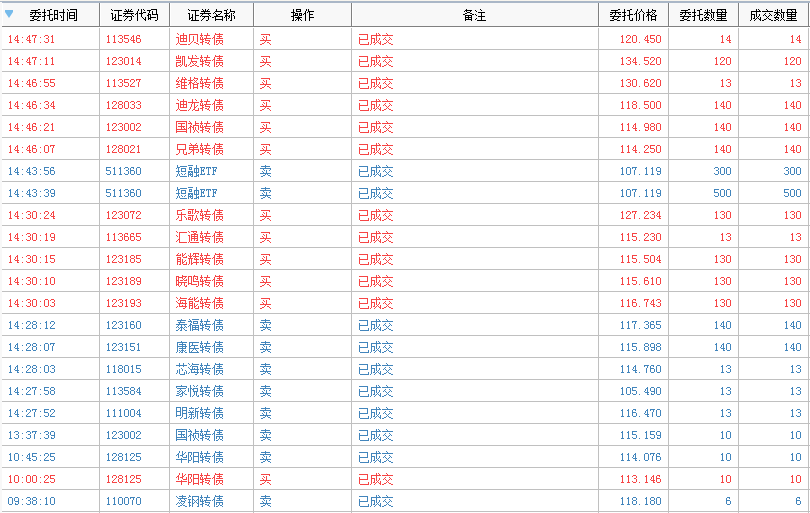The image size is (810, 513).
Task: Select order time 13:37:39 cell
Action: [32, 435]
